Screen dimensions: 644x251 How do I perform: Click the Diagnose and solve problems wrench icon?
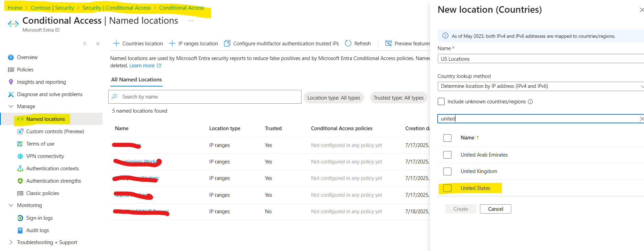(11, 94)
